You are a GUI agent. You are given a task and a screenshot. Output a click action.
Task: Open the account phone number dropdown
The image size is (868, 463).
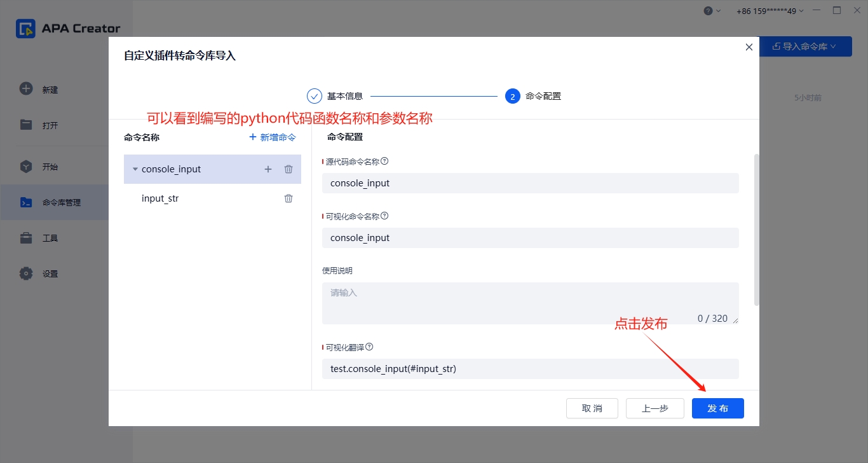tap(770, 11)
